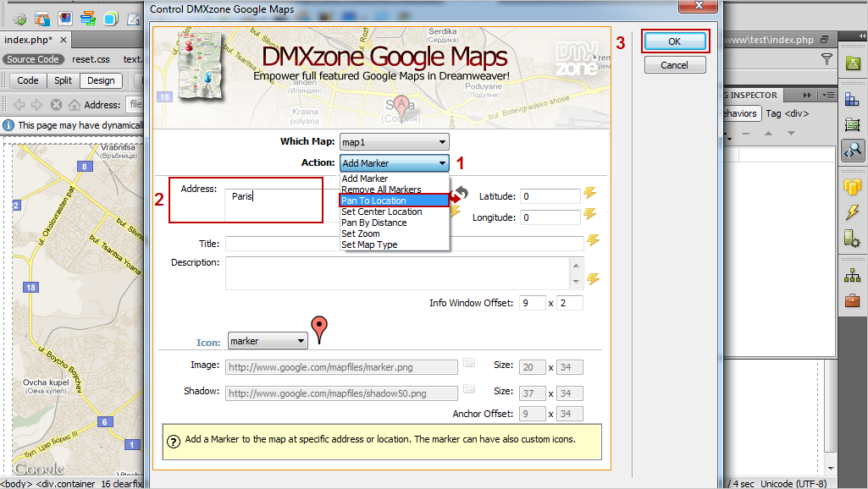Click the Home icon beside Address label
Image resolution: width=868 pixels, height=489 pixels.
click(75, 105)
